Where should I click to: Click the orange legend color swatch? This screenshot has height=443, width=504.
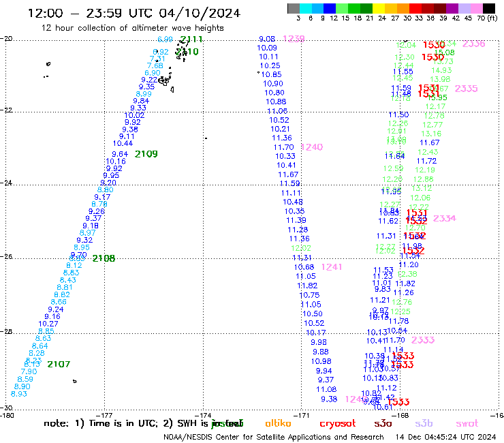(403, 8)
